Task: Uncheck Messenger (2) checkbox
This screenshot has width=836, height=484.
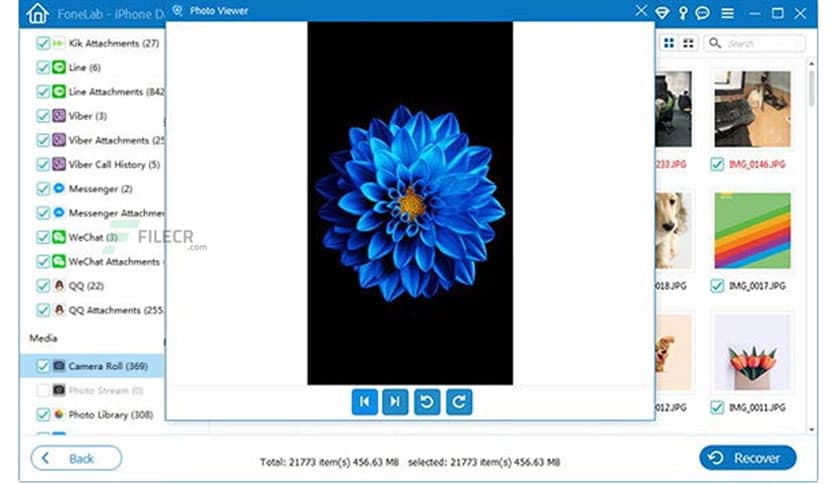Action: 43,189
